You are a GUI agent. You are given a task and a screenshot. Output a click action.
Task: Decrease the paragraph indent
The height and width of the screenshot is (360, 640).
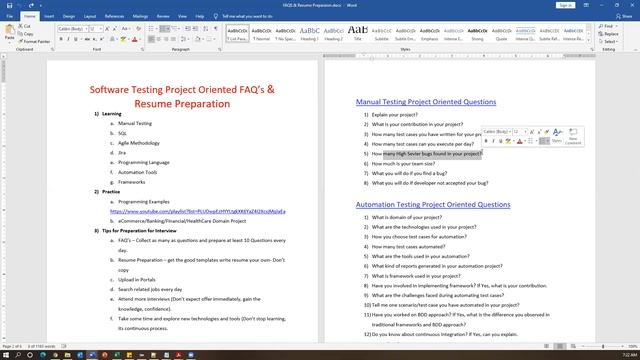[188, 29]
